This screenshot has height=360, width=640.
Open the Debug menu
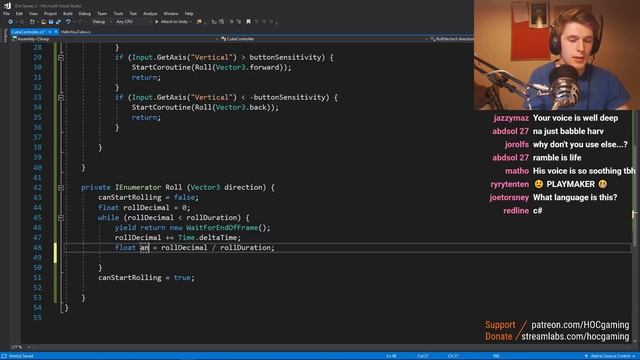(85, 13)
